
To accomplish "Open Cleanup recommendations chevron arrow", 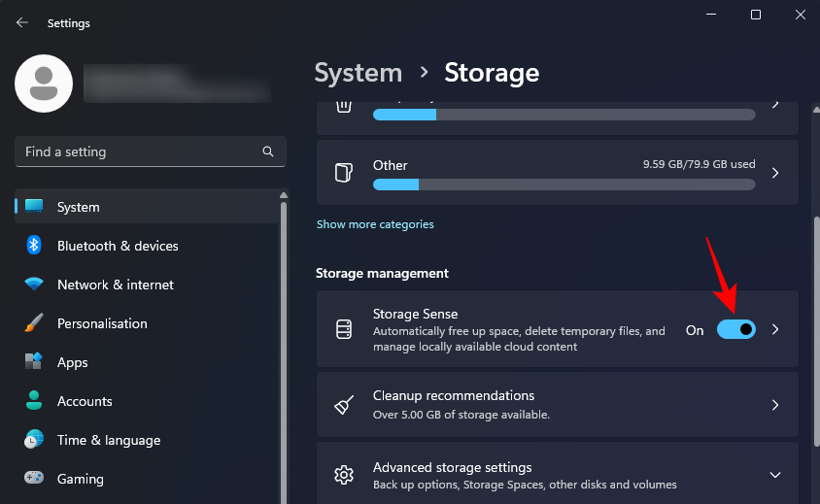I will [775, 405].
